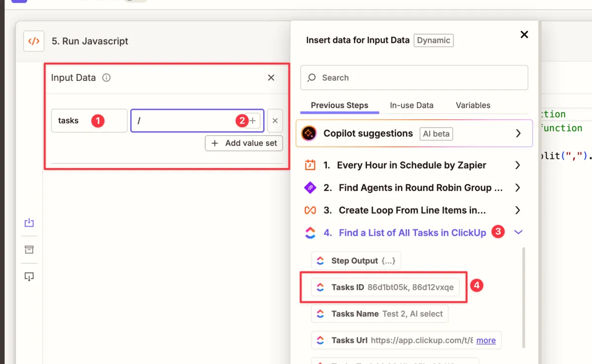Click the plus icon inside value field
Screen dimensions: 592x364
pyautogui.click(x=253, y=121)
